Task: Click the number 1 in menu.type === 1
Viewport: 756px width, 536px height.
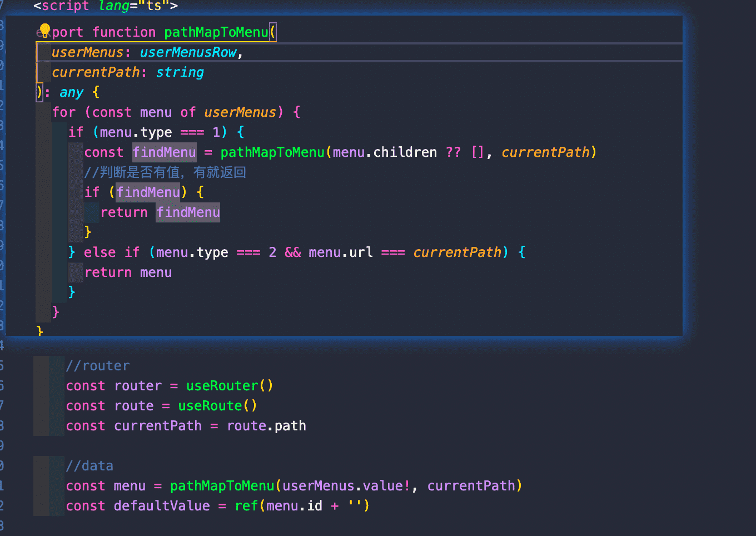Action: (216, 132)
